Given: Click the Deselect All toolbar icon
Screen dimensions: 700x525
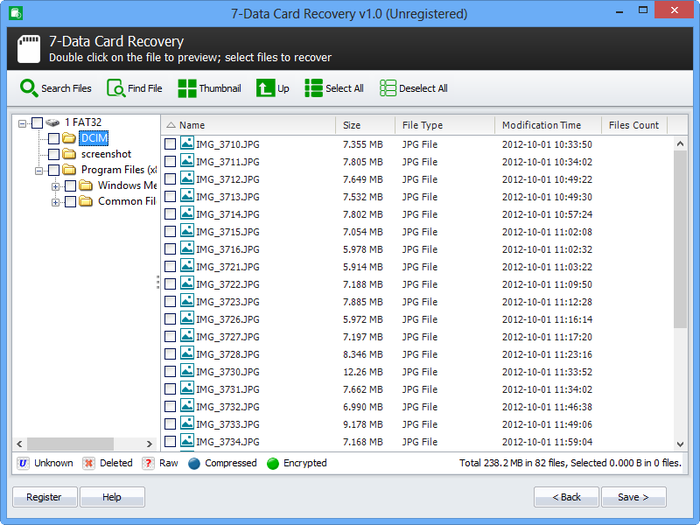Looking at the screenshot, I should pos(388,88).
